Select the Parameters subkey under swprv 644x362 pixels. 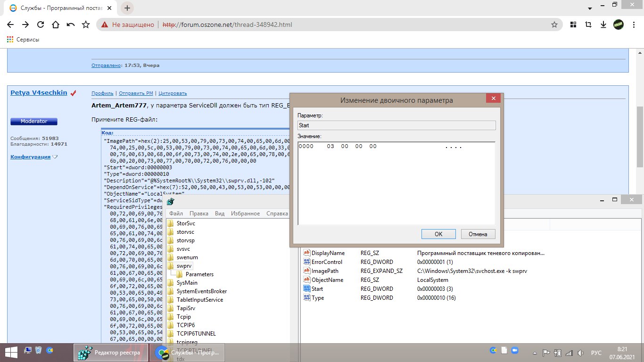(199, 274)
